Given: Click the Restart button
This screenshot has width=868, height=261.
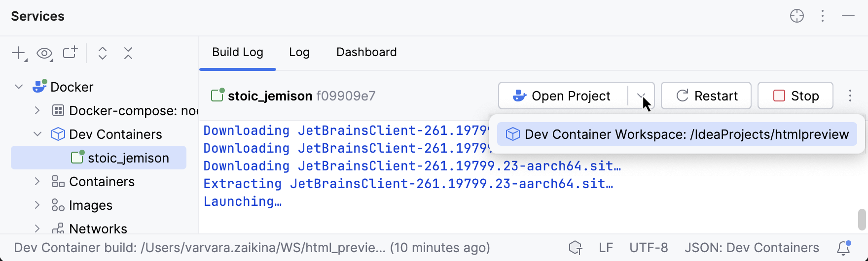Looking at the screenshot, I should (706, 96).
